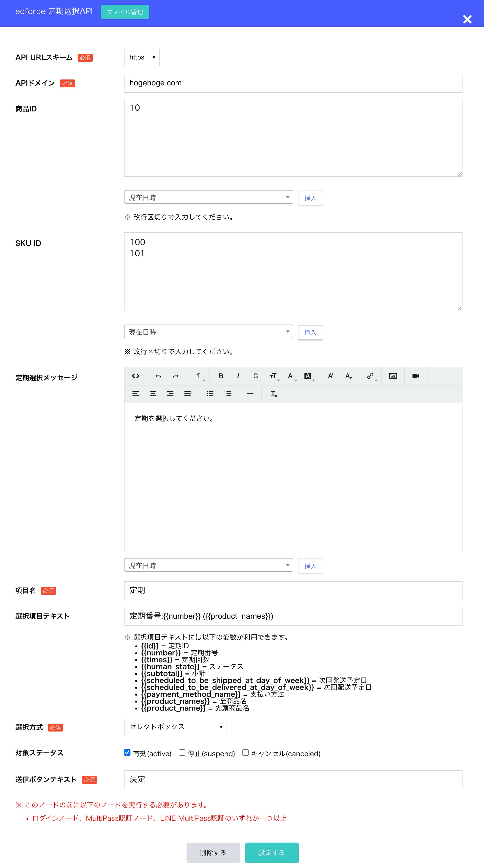Enable the 停止(suspend) status checkbox

181,753
